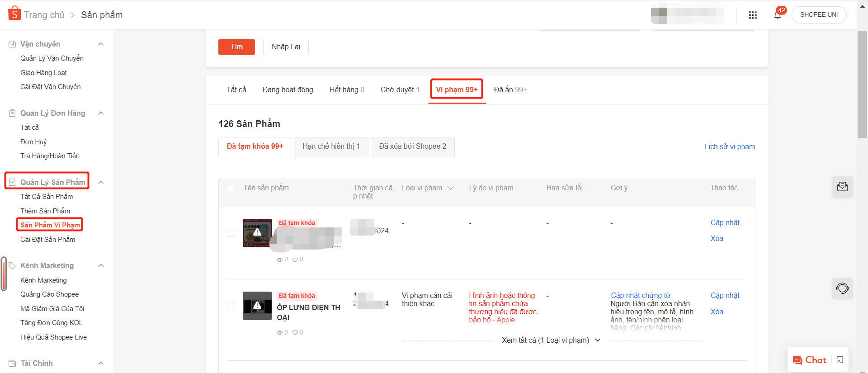Collapse the Quản Lý Đơn Hàng section
The width and height of the screenshot is (868, 373).
pos(101,113)
